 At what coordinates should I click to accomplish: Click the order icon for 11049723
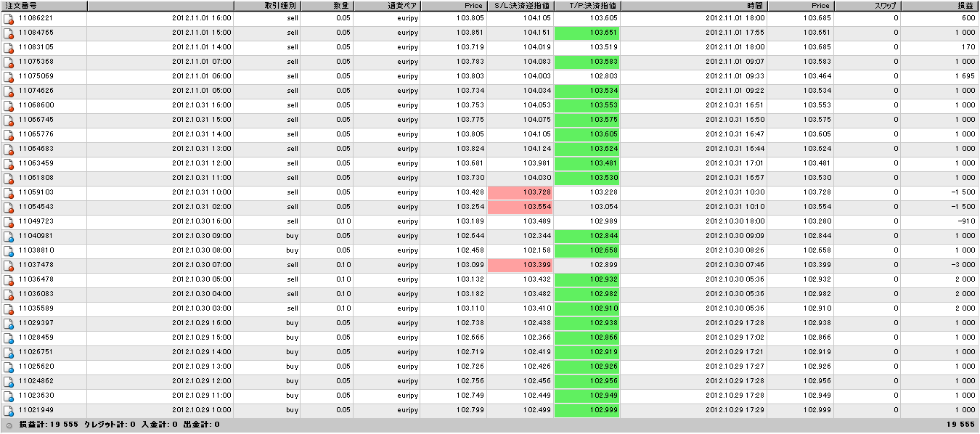[9, 221]
